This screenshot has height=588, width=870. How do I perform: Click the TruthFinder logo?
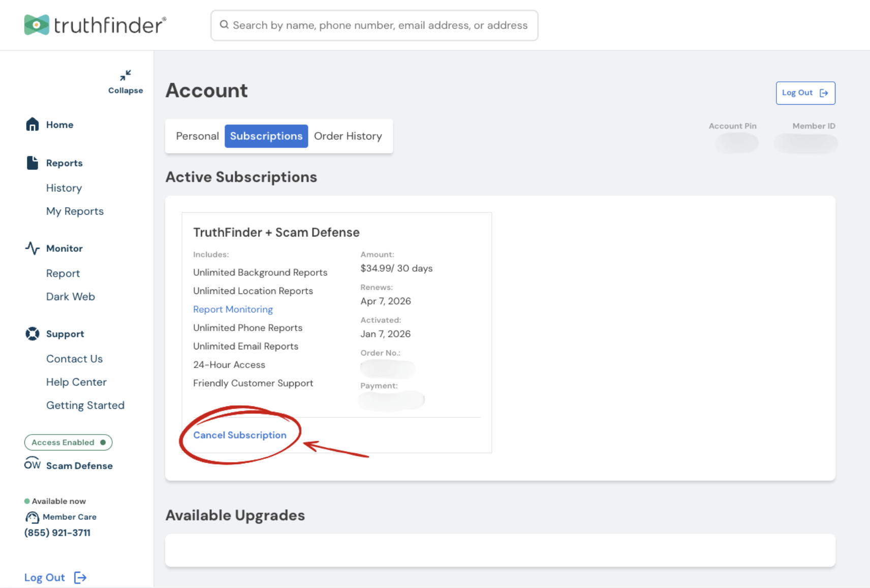[95, 25]
